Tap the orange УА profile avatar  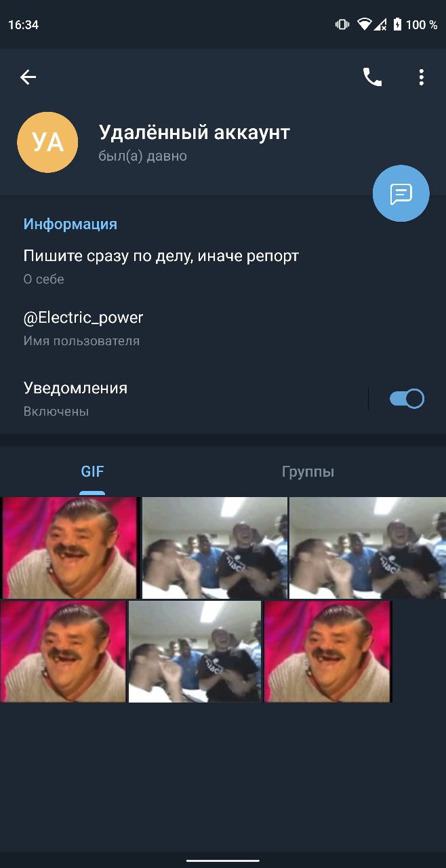click(47, 142)
